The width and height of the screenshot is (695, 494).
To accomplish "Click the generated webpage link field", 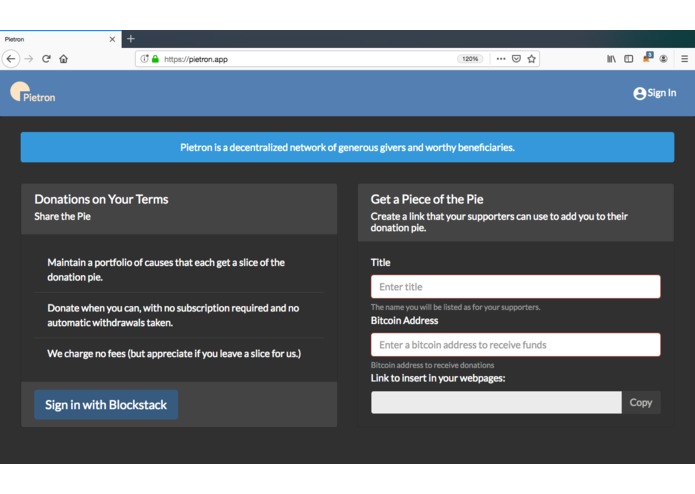I will (x=496, y=402).
